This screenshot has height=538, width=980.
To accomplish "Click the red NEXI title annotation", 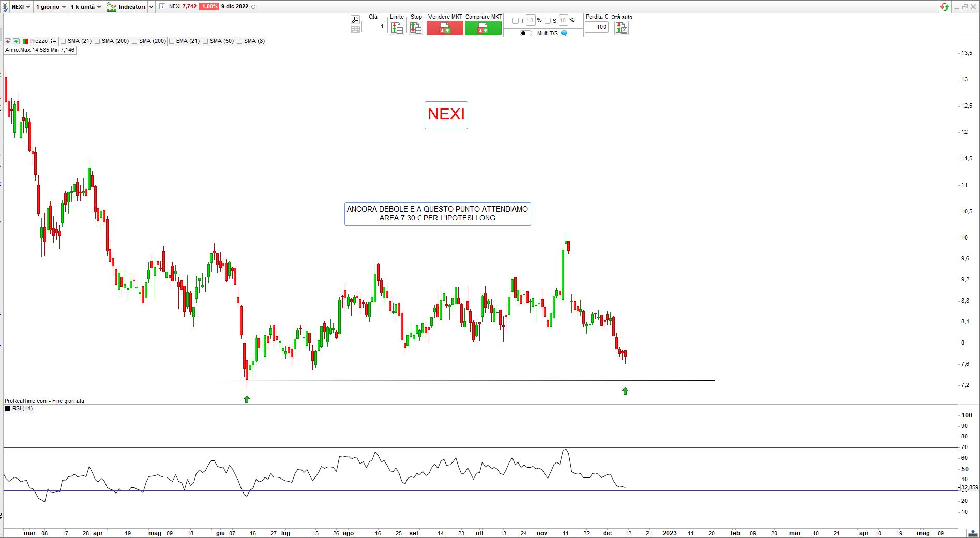I will (446, 115).
